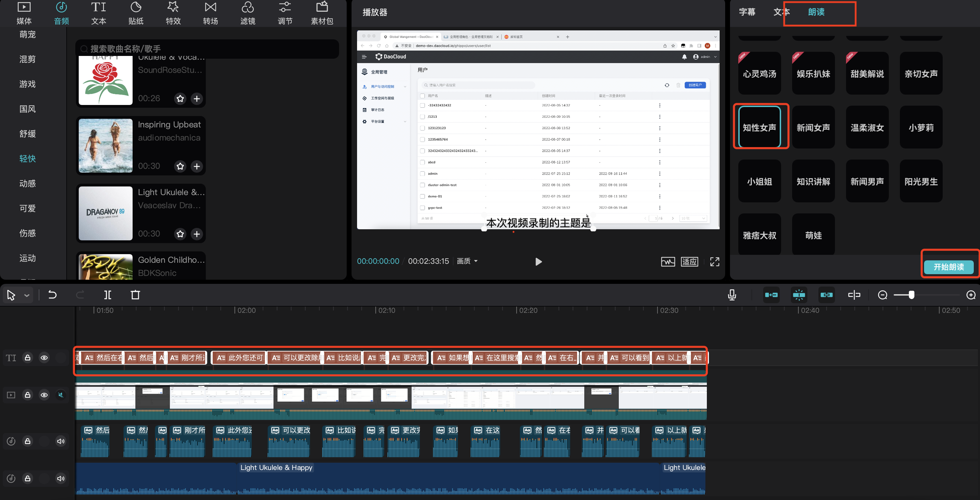This screenshot has width=980, height=500.
Task: Favorite the SoundRoseStudio ukulele track
Action: [x=180, y=98]
